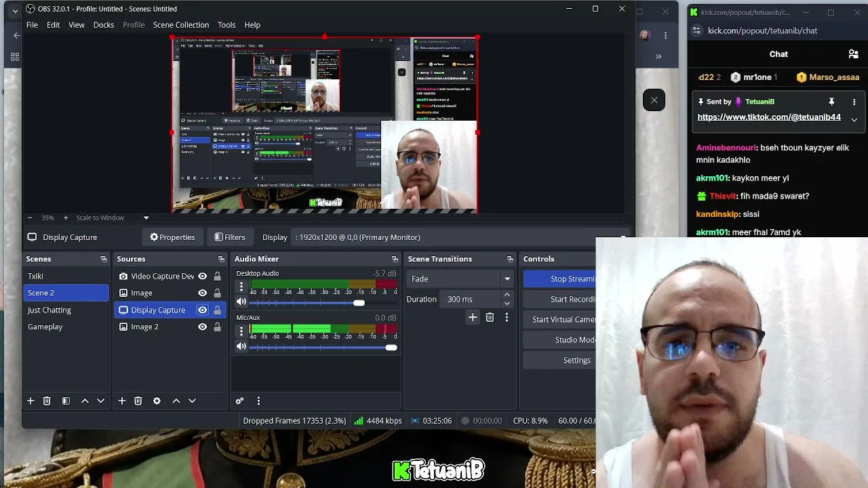Expand the double-chevron in background browser window
This screenshot has width=868, height=488.
658,56
